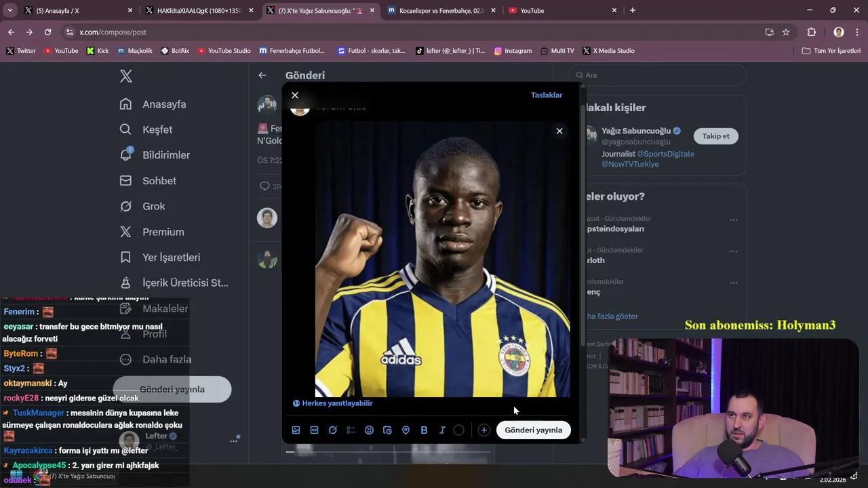Image resolution: width=868 pixels, height=488 pixels.
Task: Open the Chrome profile avatar
Action: tap(839, 32)
